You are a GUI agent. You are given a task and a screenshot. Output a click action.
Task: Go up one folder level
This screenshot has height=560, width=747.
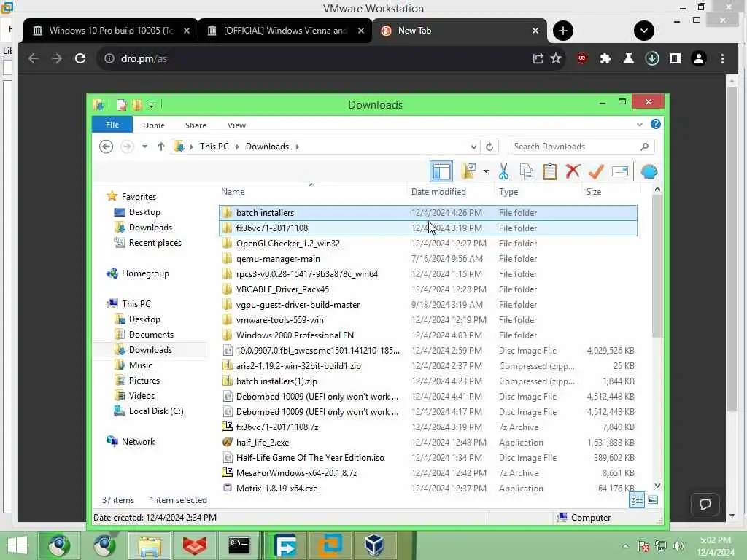(161, 147)
